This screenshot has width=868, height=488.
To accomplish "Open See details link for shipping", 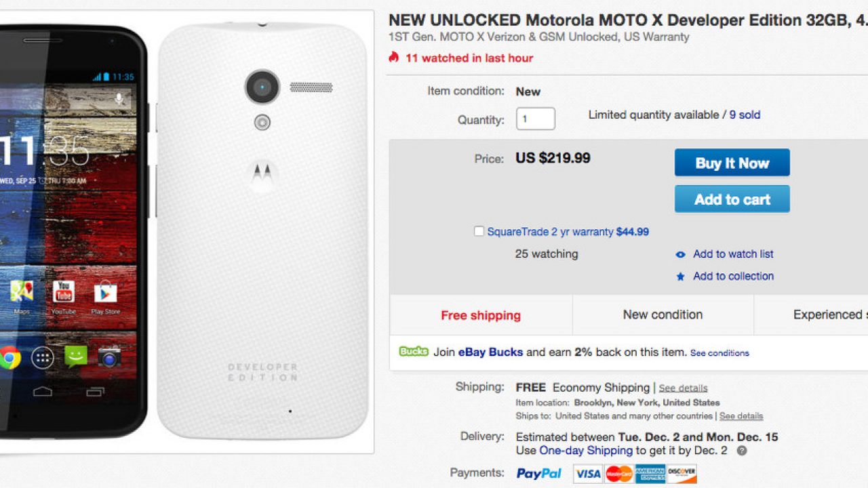I will coord(683,388).
